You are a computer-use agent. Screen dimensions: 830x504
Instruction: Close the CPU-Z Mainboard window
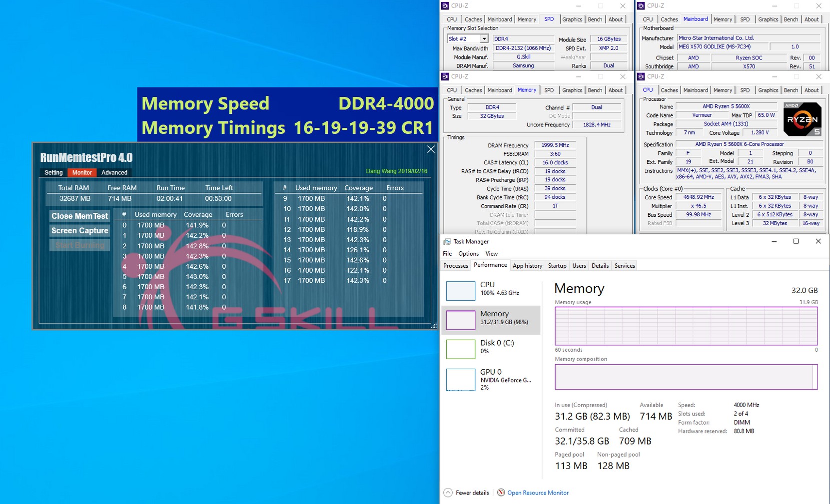[819, 6]
